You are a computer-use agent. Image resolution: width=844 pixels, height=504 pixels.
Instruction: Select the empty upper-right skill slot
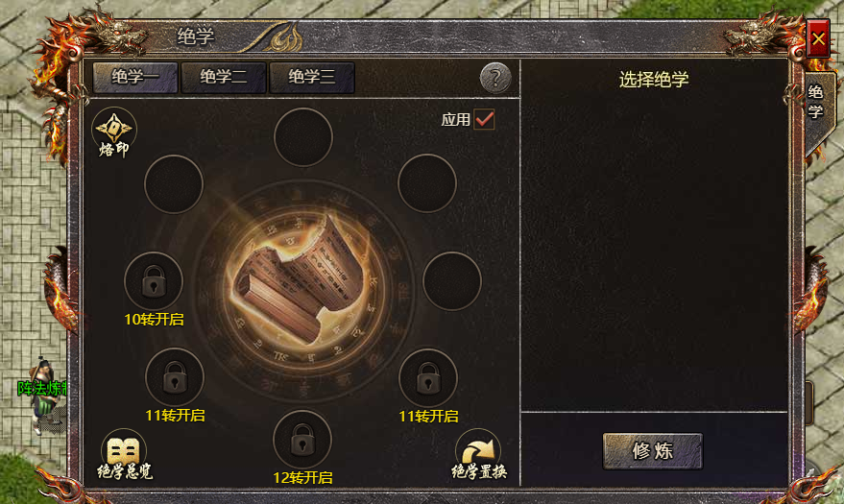(427, 183)
